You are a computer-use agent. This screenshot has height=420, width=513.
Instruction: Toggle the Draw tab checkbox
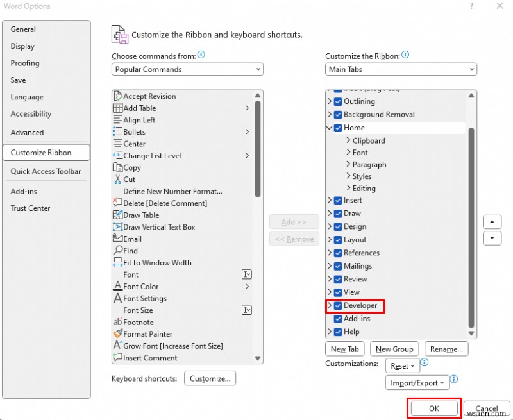(338, 214)
